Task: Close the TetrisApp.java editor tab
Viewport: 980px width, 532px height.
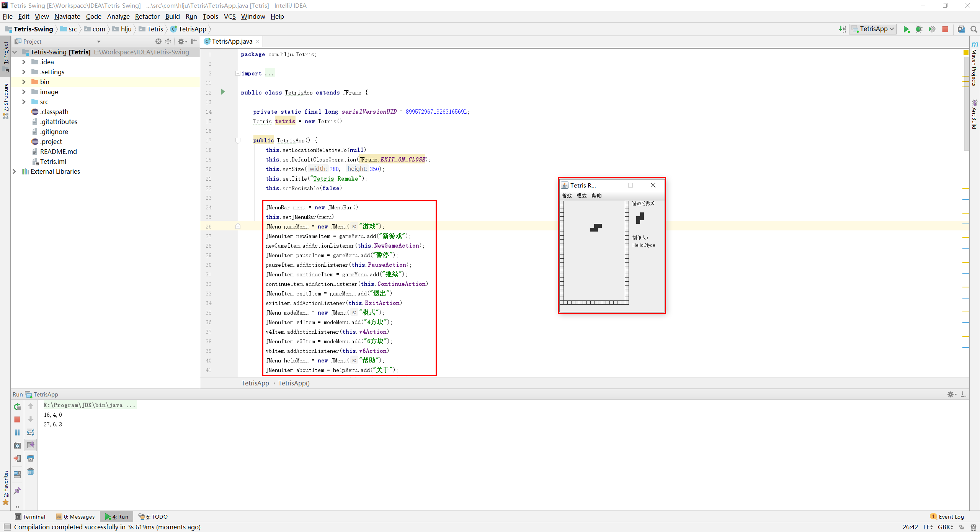Action: point(258,41)
